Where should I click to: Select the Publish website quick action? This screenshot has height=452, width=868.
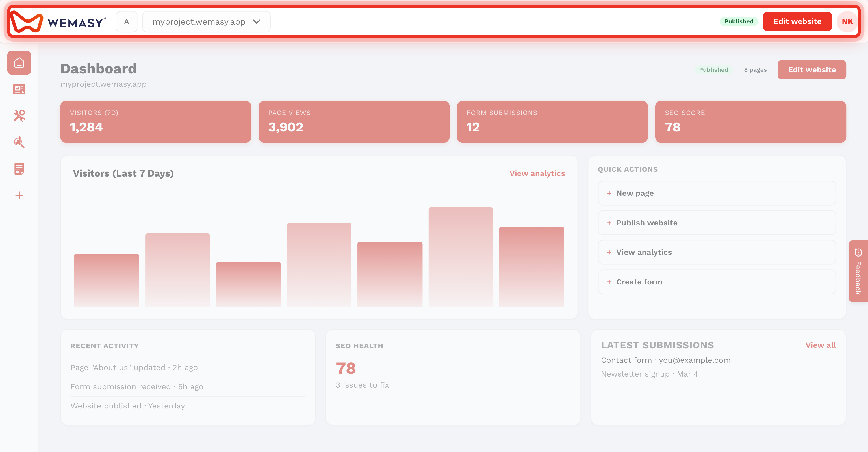point(717,223)
